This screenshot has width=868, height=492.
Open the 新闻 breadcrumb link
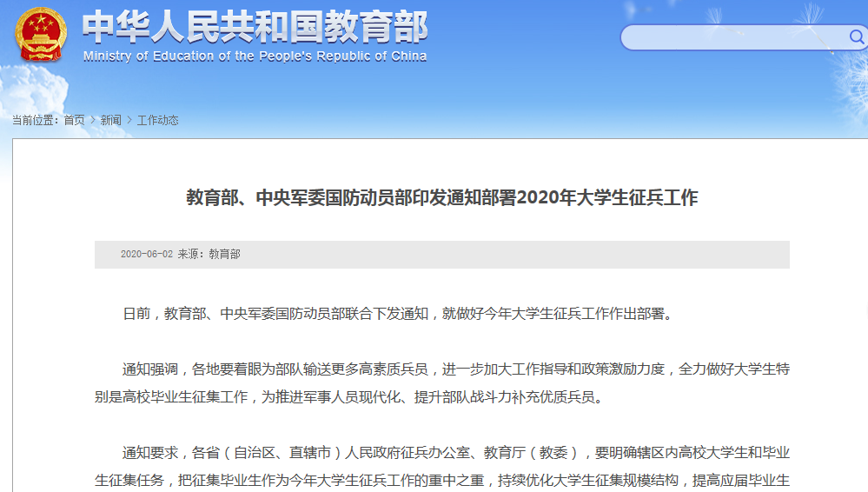tap(110, 120)
